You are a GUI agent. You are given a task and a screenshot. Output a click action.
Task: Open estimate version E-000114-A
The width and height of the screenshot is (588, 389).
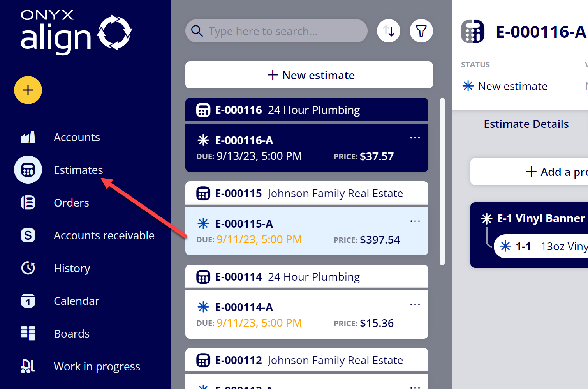tap(307, 315)
